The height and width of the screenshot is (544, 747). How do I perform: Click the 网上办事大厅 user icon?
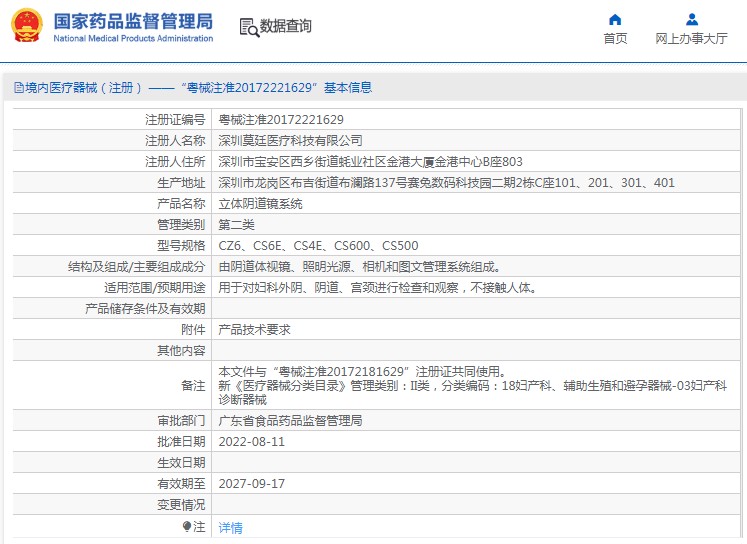point(692,20)
